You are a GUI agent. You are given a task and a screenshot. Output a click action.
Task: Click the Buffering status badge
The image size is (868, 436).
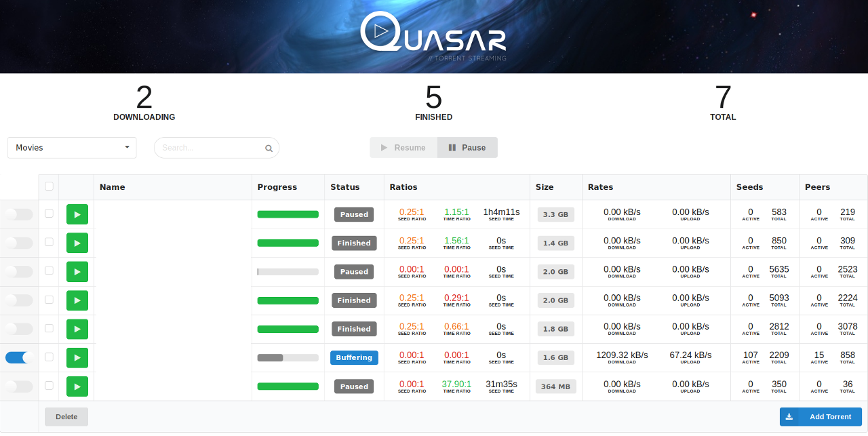coord(354,357)
